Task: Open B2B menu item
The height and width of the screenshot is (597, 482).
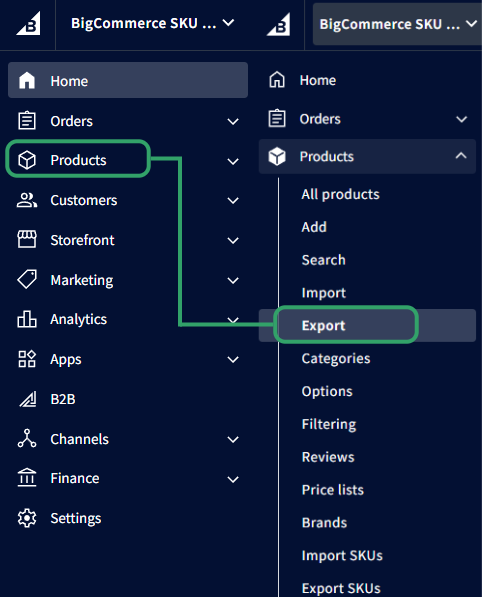Action: point(63,399)
